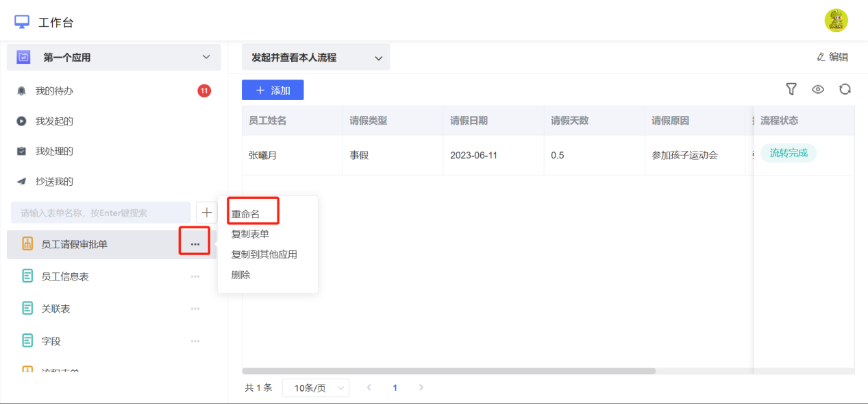The height and width of the screenshot is (404, 868).
Task: Open more options for 字段
Action: [x=195, y=341]
